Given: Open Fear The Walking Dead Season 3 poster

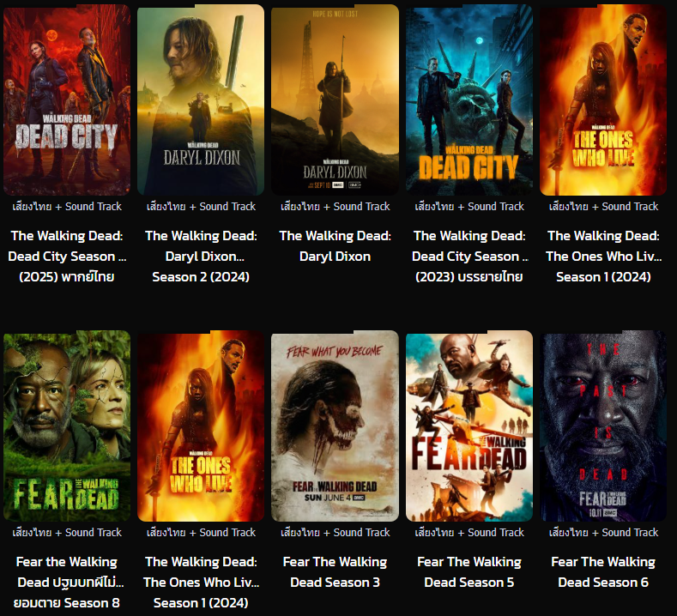Looking at the screenshot, I should tap(335, 426).
